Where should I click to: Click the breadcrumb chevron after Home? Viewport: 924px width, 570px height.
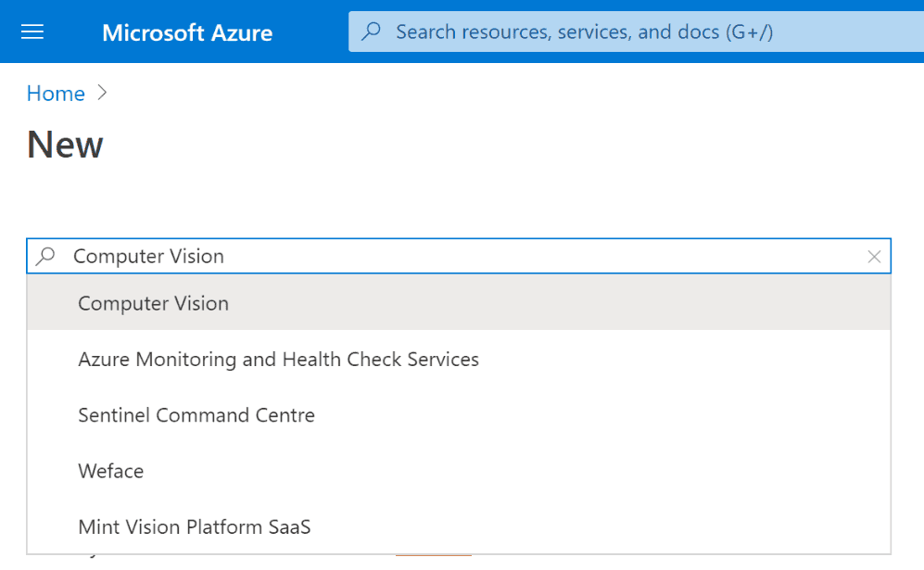[102, 93]
